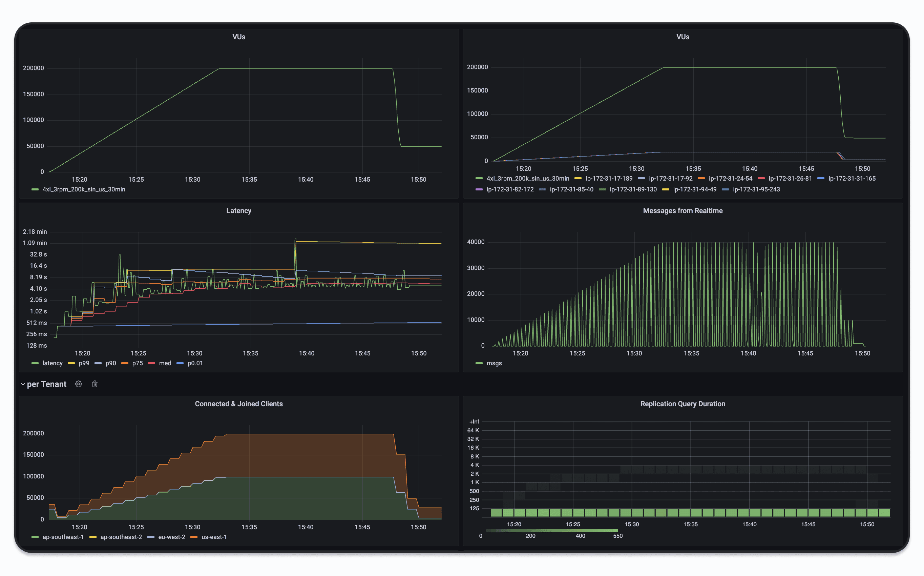Click the 40000 axis label in Messages chart
The width and height of the screenshot is (924, 576).
click(x=476, y=242)
